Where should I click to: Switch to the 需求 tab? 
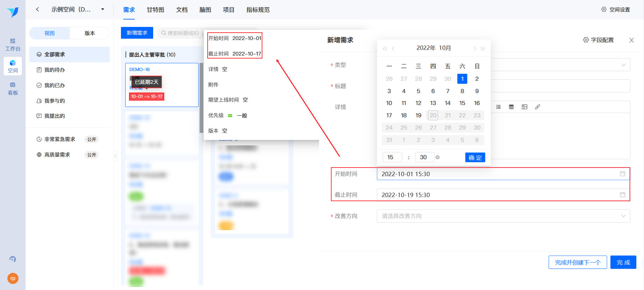129,10
